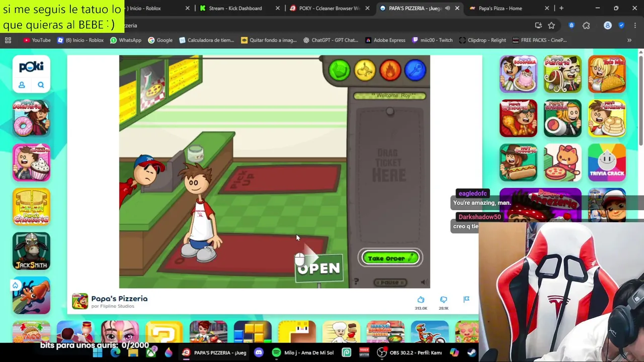This screenshot has height=362, width=644.
Task: Open the Trivia Crack game tile
Action: (607, 162)
